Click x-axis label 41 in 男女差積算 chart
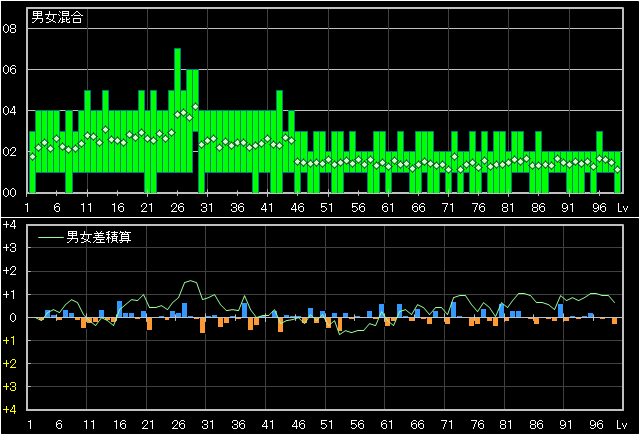This screenshot has width=640, height=435. point(268,425)
